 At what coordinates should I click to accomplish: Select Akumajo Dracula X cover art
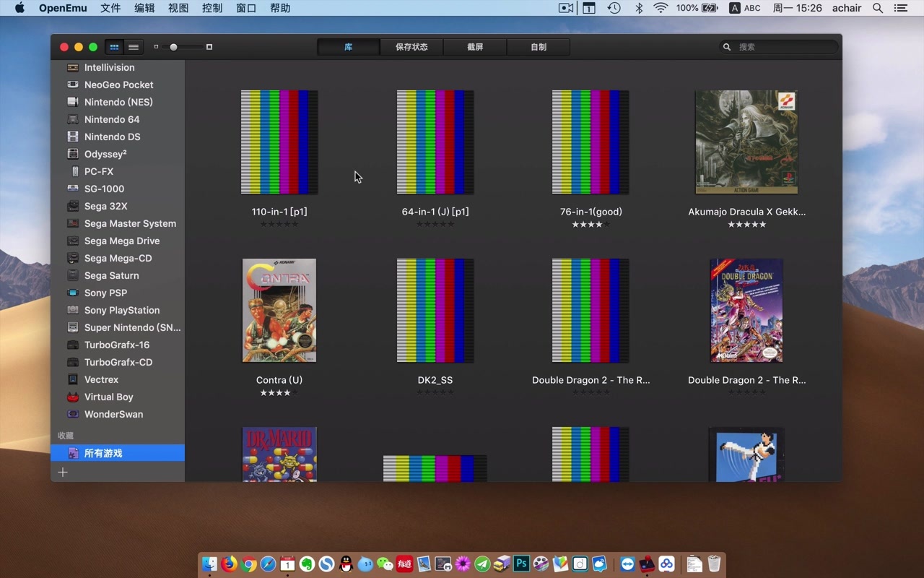coord(746,142)
